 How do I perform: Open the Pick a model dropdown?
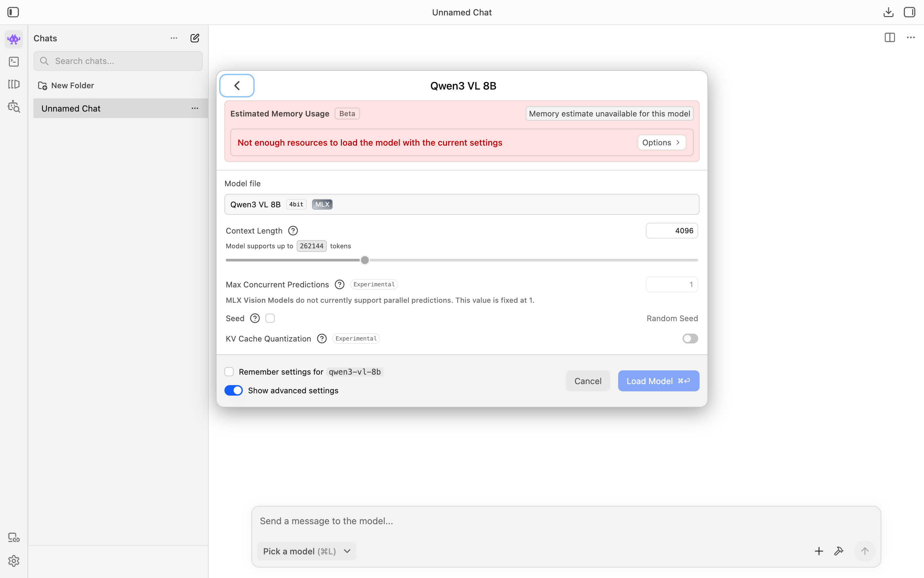pos(306,551)
